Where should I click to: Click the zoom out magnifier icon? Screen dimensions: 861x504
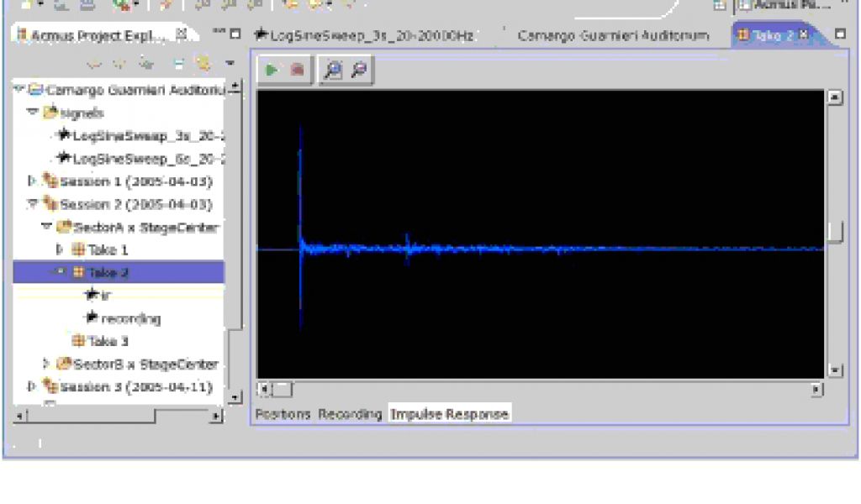(x=359, y=71)
